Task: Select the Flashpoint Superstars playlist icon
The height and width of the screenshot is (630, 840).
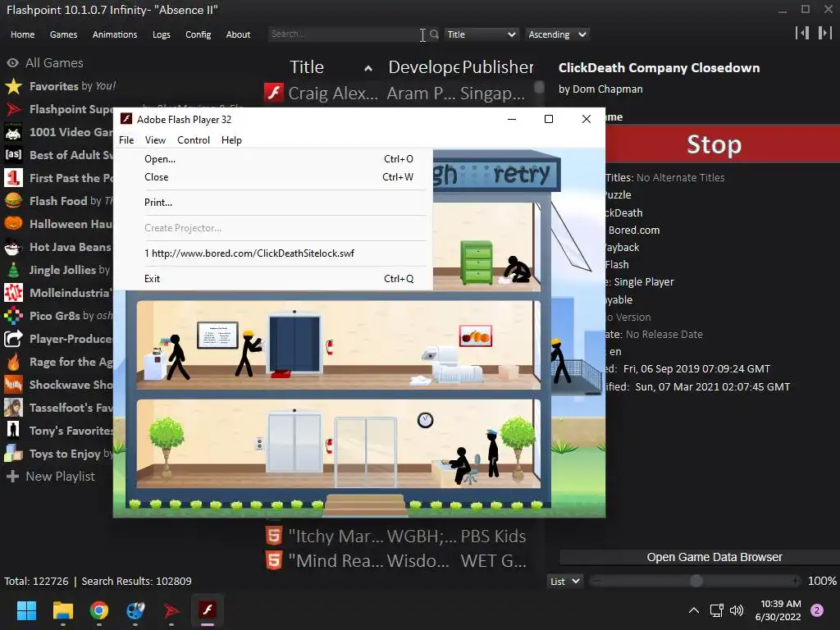Action: [13, 109]
